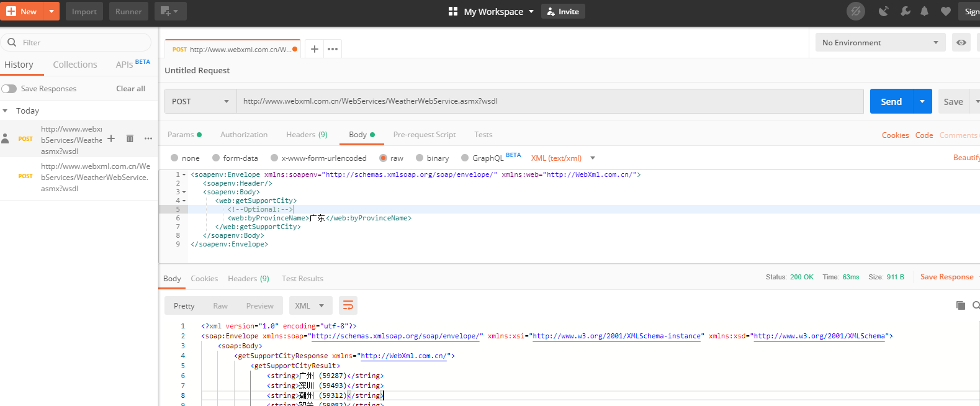Viewport: 980px width, 406px height.
Task: Open the Cookies link
Action: point(895,135)
